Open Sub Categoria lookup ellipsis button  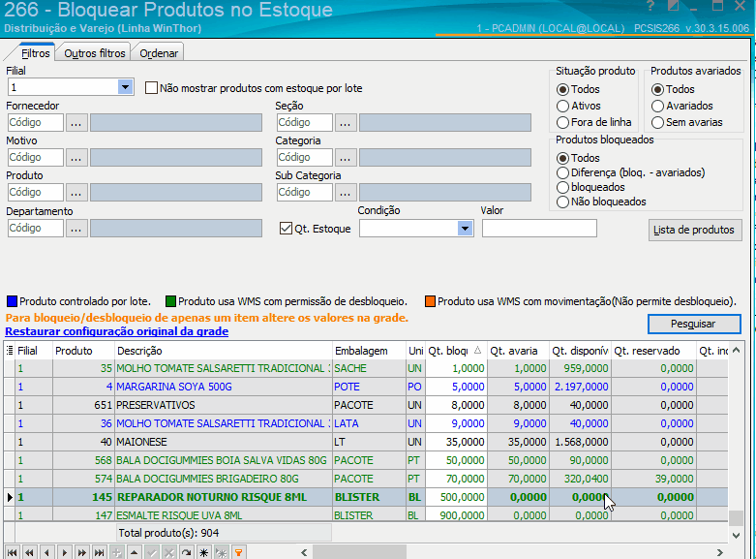pyautogui.click(x=346, y=192)
